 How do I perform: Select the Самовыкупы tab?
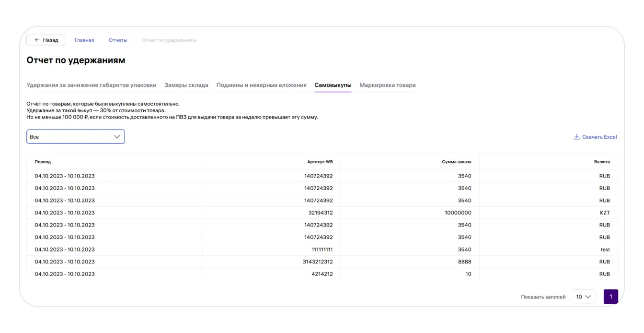[x=333, y=85]
